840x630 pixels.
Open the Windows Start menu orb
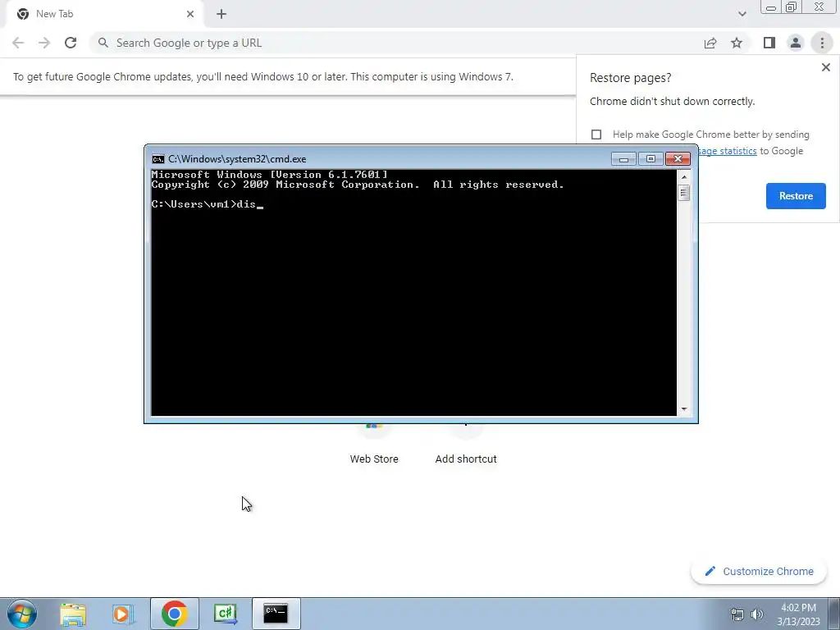22,614
